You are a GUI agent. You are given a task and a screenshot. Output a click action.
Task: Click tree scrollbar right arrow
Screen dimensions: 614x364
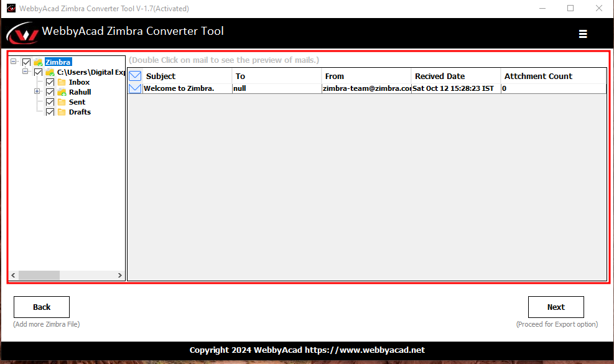(120, 275)
